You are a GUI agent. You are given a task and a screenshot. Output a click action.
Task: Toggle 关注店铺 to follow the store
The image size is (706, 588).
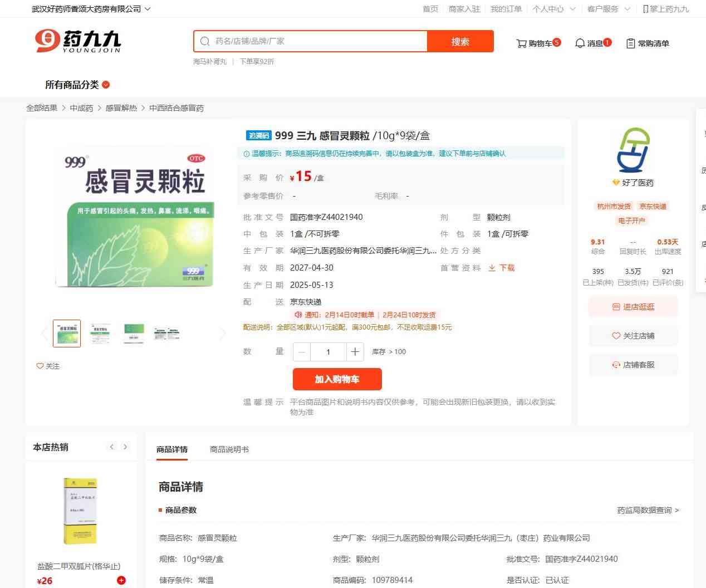[633, 336]
